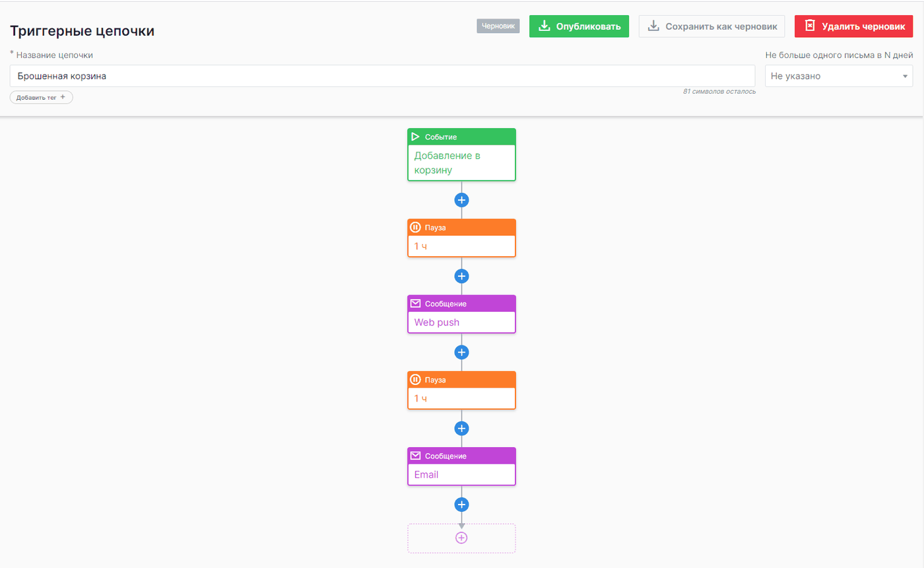Click the Название цепочки input field
The width and height of the screenshot is (924, 568).
382,76
